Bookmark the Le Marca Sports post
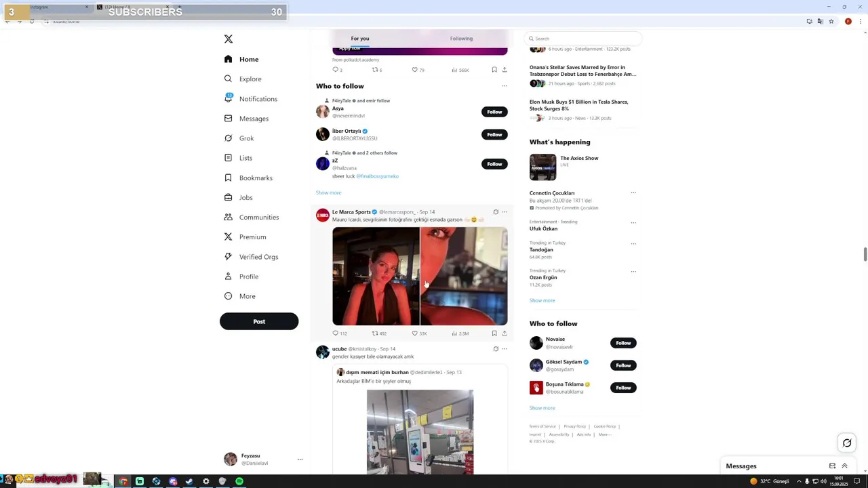The width and height of the screenshot is (868, 488). (x=494, y=333)
